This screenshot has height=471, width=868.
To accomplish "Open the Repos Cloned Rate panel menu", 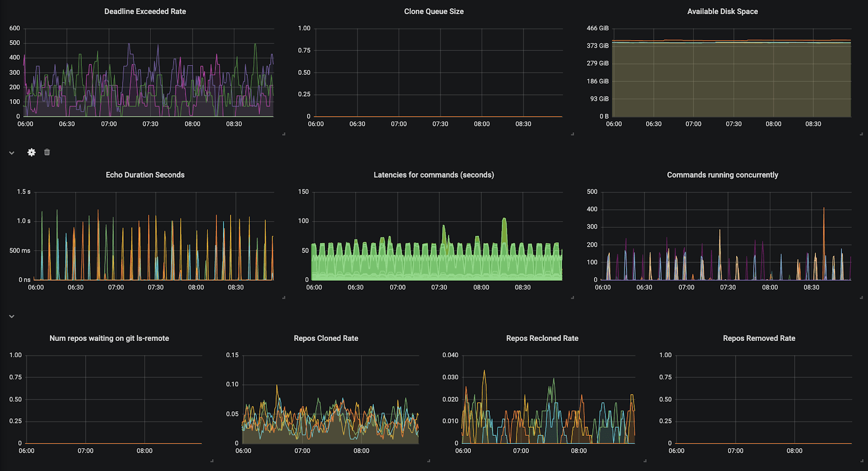I will coord(326,338).
